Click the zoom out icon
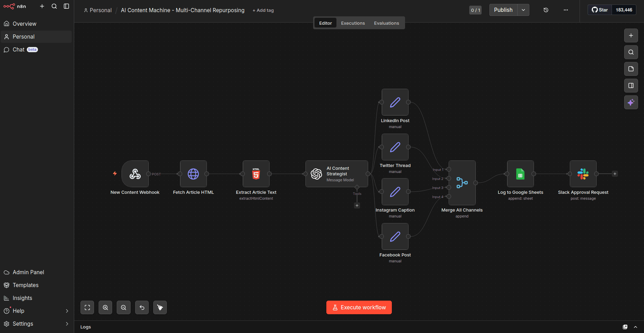Viewport: 644px width, 333px height. 123,307
